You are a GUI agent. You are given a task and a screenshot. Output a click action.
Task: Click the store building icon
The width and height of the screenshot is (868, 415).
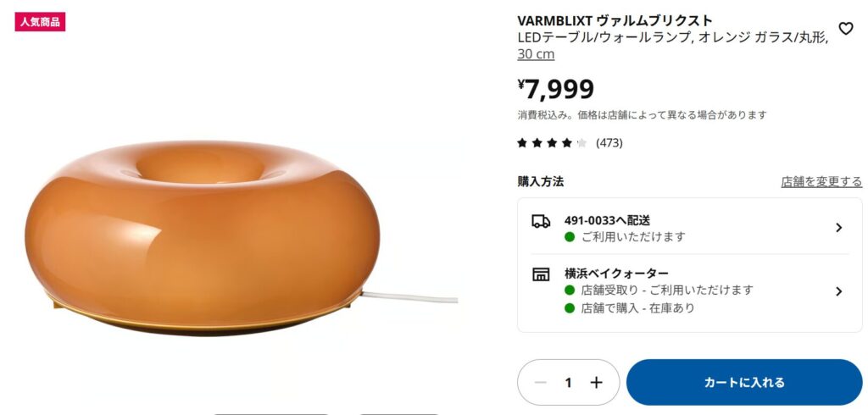[x=541, y=274]
